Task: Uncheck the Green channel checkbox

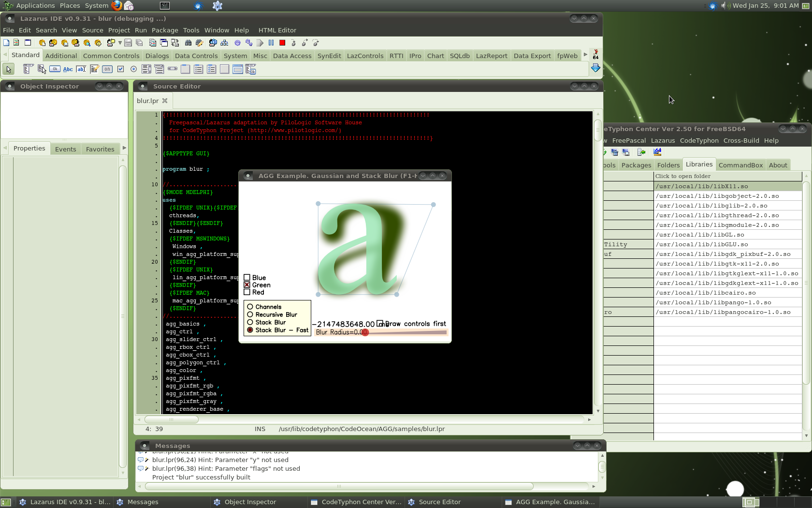Action: click(247, 285)
